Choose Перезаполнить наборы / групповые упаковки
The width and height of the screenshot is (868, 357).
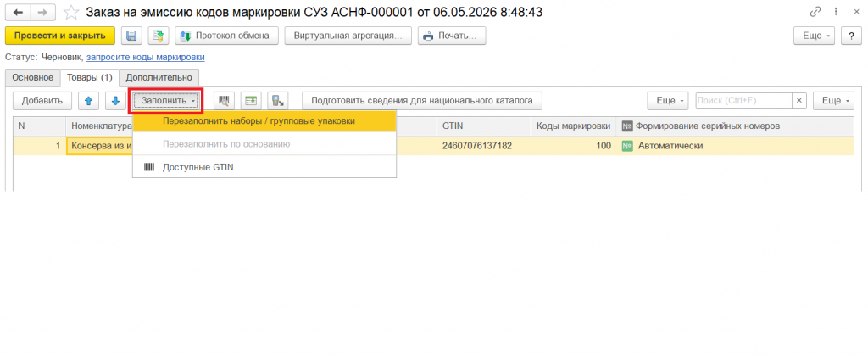click(x=264, y=120)
